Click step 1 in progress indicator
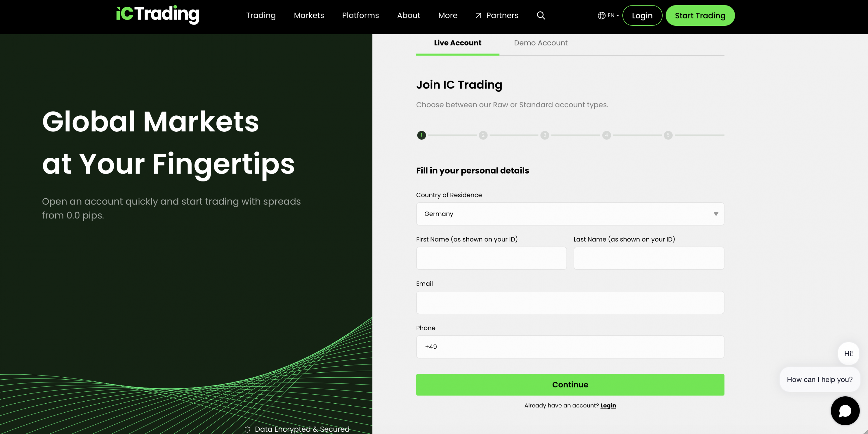 [x=422, y=135]
